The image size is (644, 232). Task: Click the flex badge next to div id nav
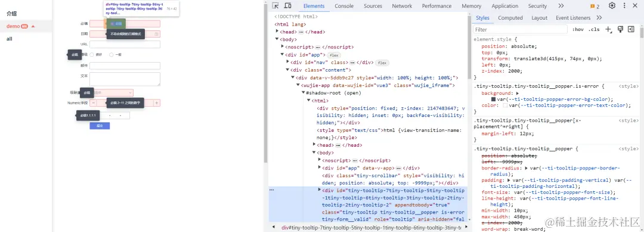[382, 63]
